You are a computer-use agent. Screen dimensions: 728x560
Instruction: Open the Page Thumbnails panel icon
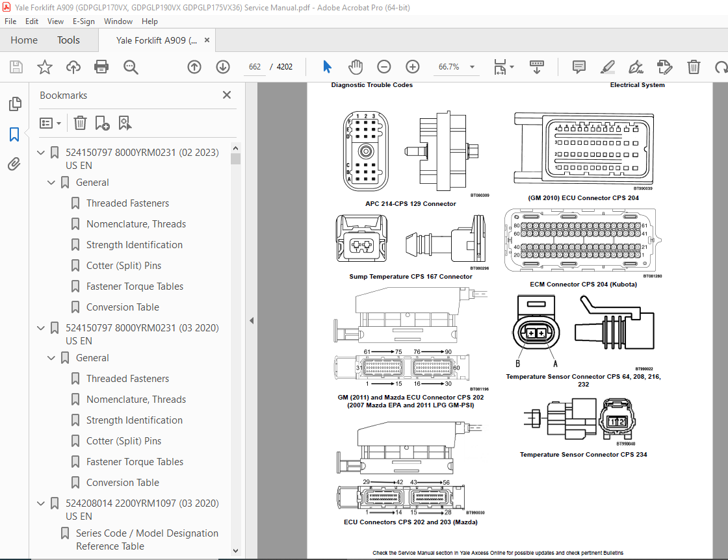click(x=15, y=104)
